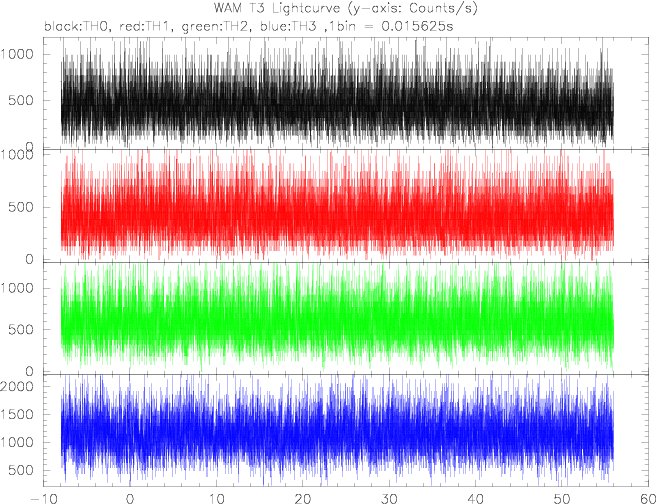Screen dimensions: 657x504
Task: Click the "1500" y-axis label of blue panel
Action: (x=18, y=414)
